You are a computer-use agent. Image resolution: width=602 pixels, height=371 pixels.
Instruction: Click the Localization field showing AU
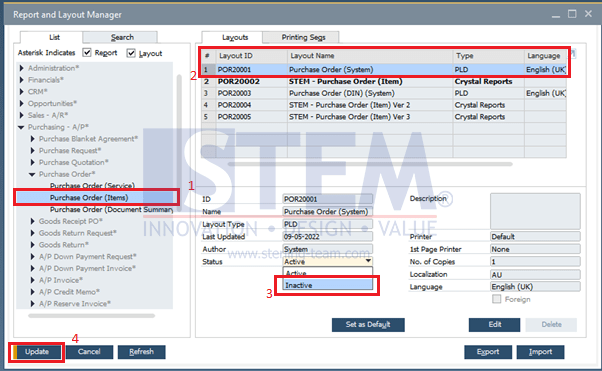coord(535,275)
